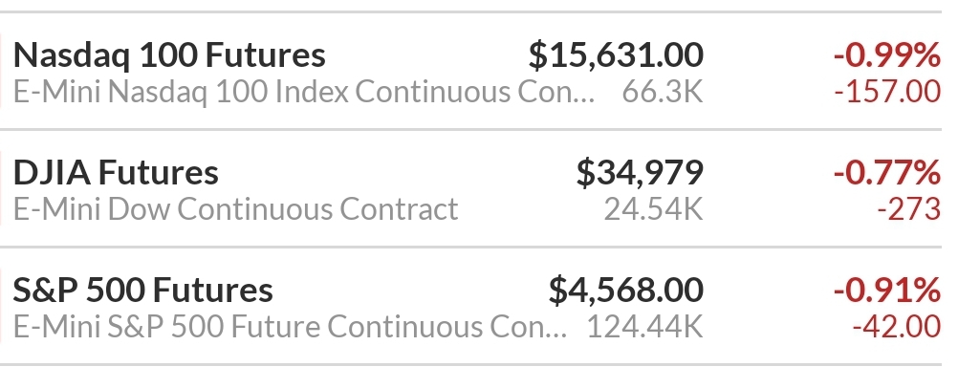Screen dimensions: 980x367
Task: Select the -0.91% percent change
Action: [x=887, y=291]
